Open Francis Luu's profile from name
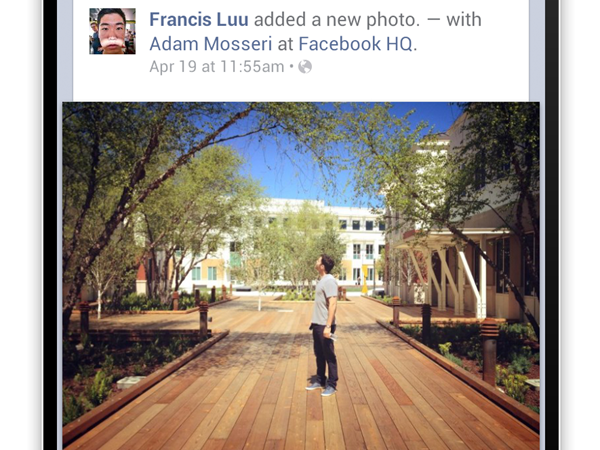The width and height of the screenshot is (600, 450). tap(199, 20)
